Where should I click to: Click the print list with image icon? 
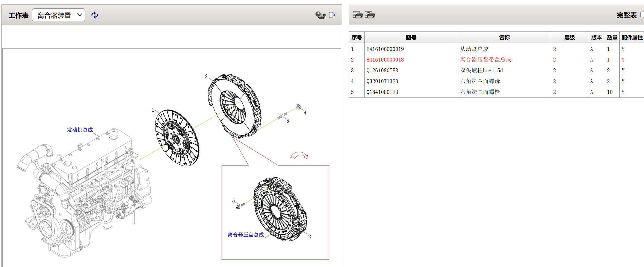pyautogui.click(x=370, y=15)
